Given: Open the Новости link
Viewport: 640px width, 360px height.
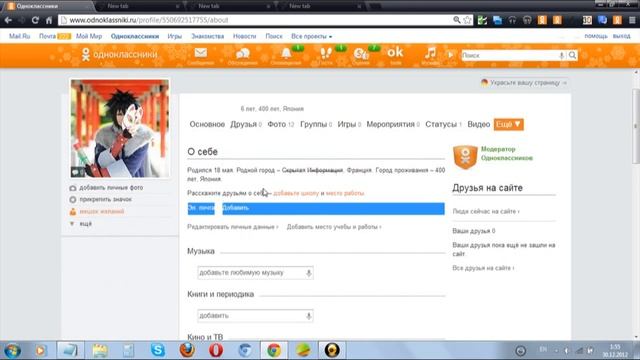Looking at the screenshot, I should 244,36.
